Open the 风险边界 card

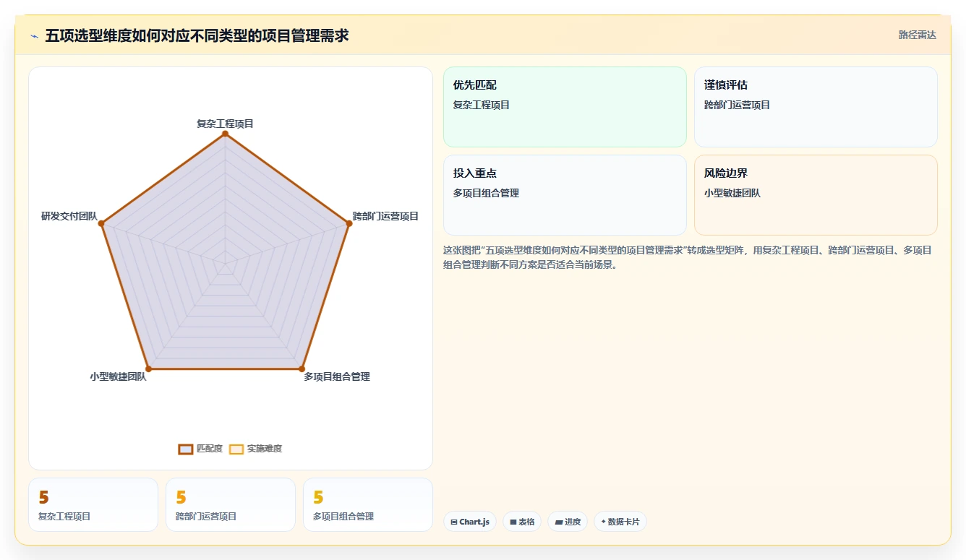click(x=816, y=195)
